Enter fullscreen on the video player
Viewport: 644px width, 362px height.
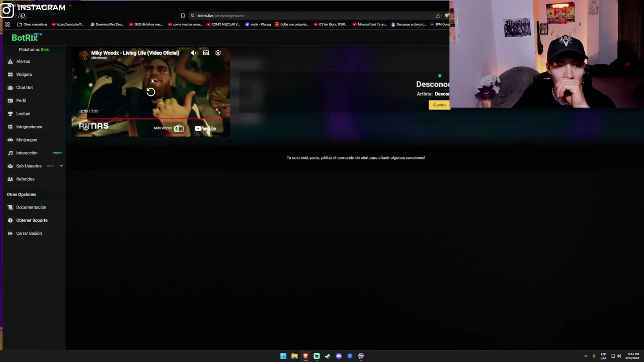218,111
